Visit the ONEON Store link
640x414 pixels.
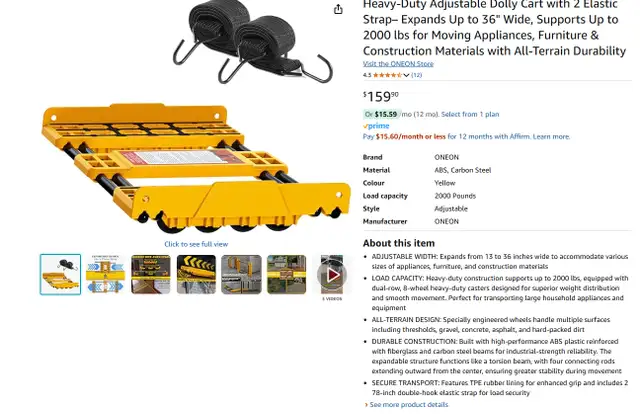coord(398,64)
